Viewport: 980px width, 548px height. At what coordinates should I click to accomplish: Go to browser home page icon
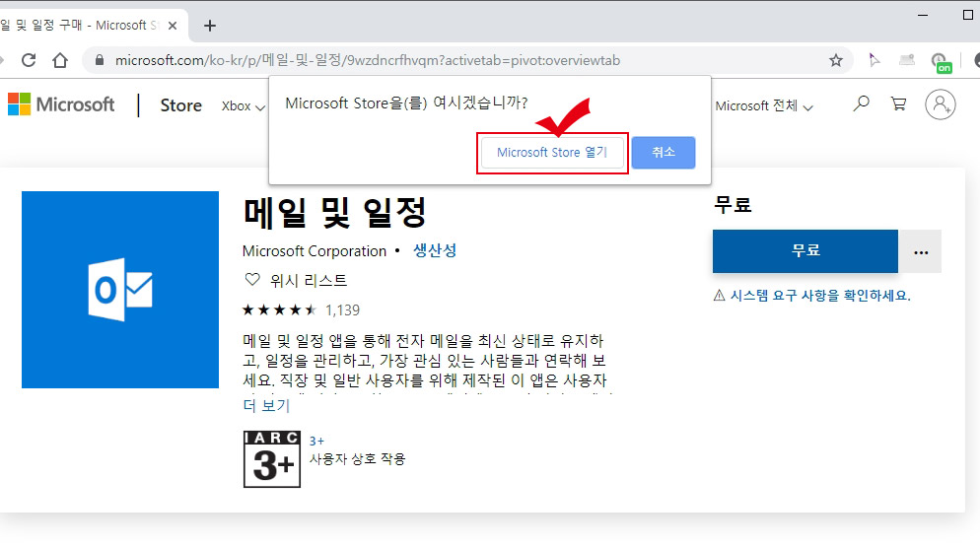[x=60, y=60]
